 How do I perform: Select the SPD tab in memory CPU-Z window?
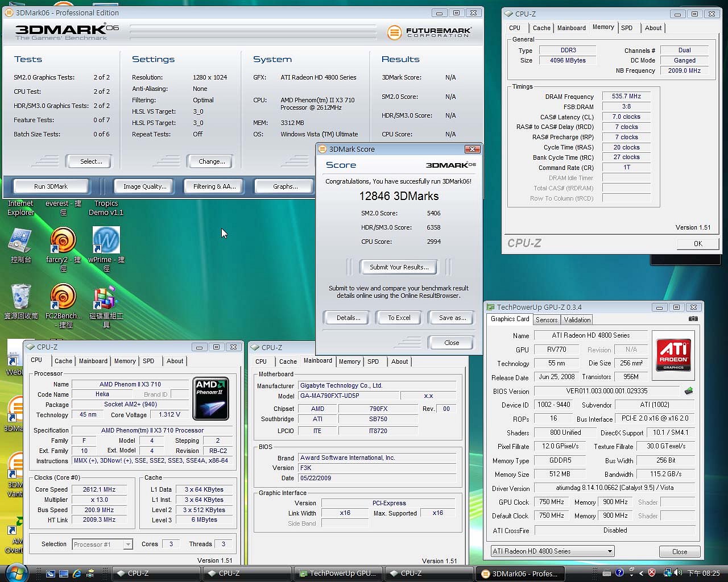(x=627, y=28)
